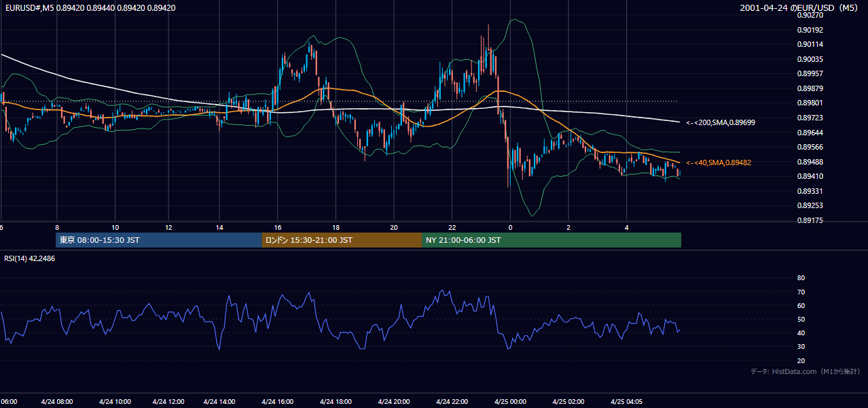This screenshot has width=868, height=408.
Task: Select the 40 SMA label 0.89482
Action: click(x=719, y=163)
